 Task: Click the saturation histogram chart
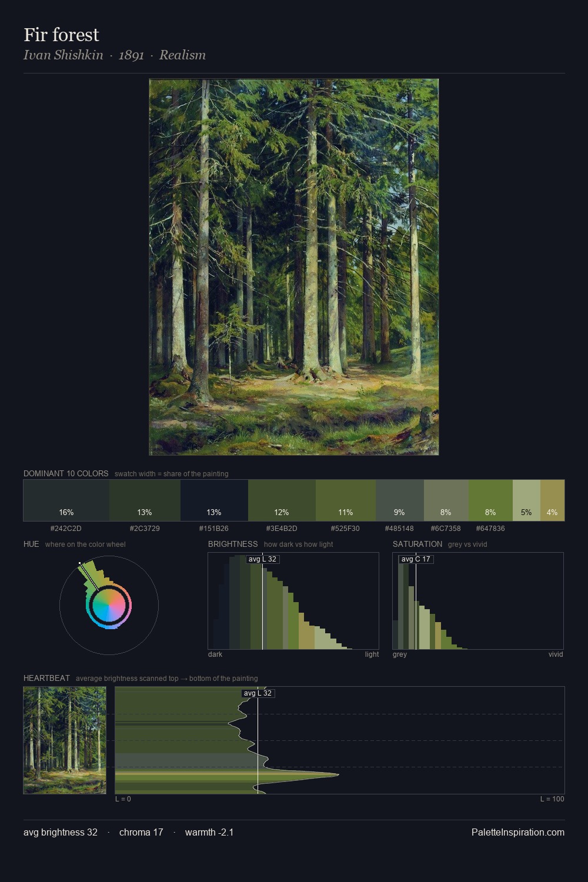point(478,601)
